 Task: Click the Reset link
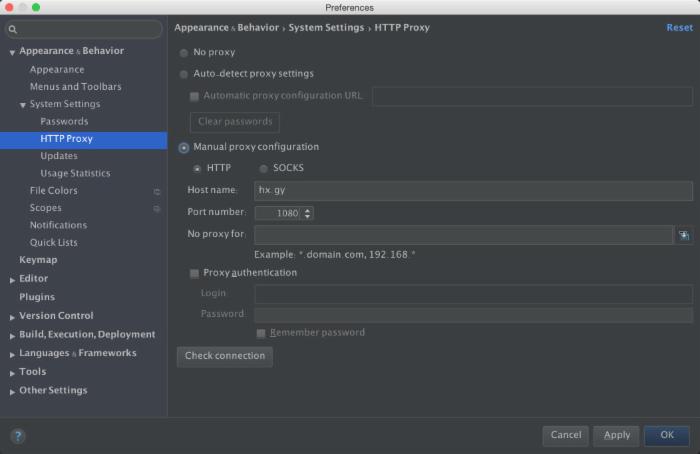pos(679,28)
